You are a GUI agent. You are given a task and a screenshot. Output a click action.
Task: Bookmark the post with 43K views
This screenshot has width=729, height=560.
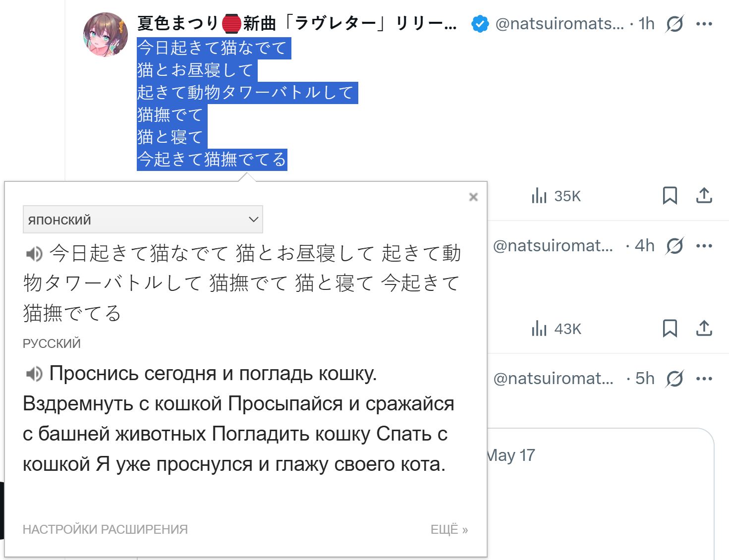[670, 329]
